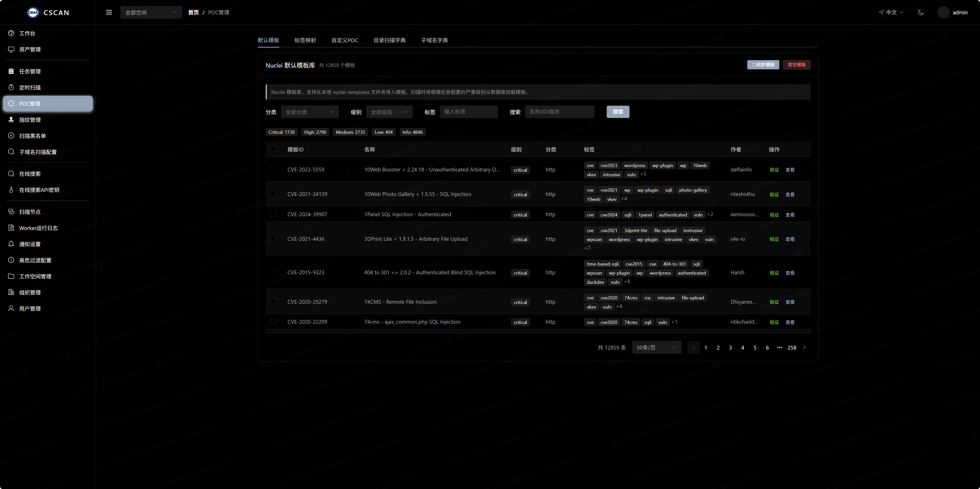The height and width of the screenshot is (489, 980).
Task: Open the 全部空间 workspace dropdown
Action: tap(151, 12)
